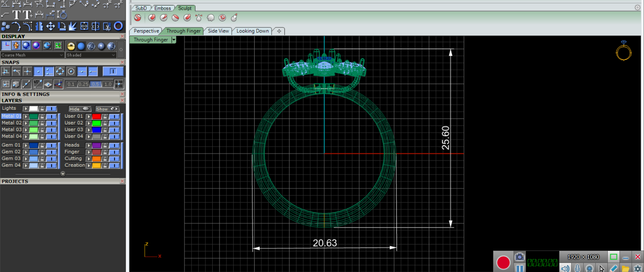Click the blue torus ring icon
Viewport: 644px width, 272px height.
tap(118, 26)
